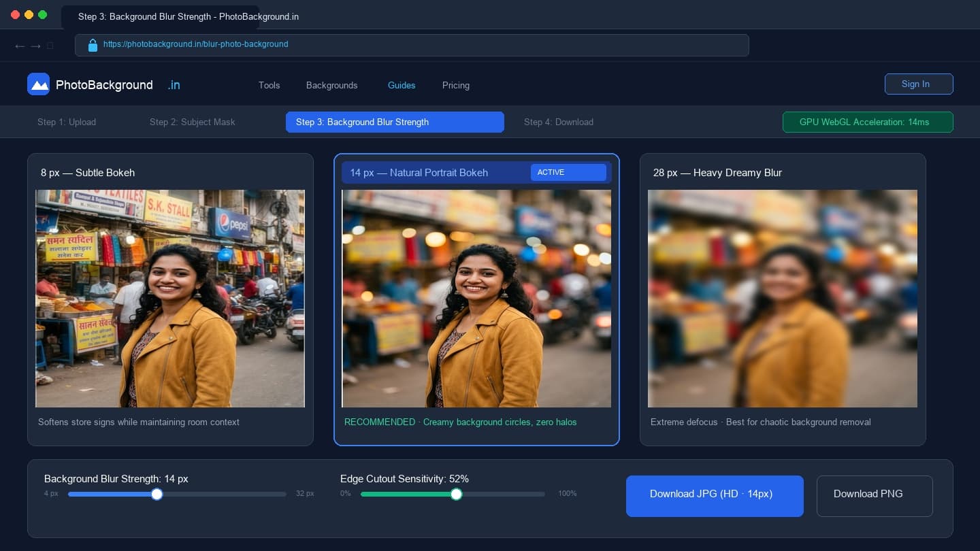This screenshot has width=980, height=551.
Task: Go forward with the browser forward arrow
Action: click(36, 46)
